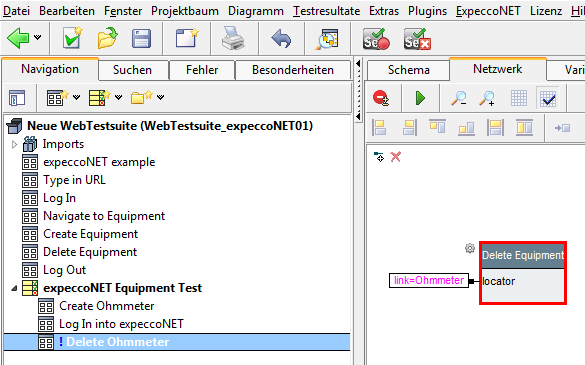
Task: Switch to the Schema tab
Action: point(408,70)
